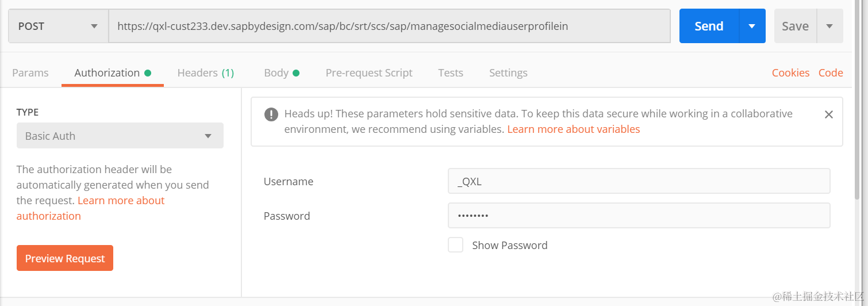The width and height of the screenshot is (868, 306).
Task: Follow the Learn more about variables link
Action: pos(573,129)
